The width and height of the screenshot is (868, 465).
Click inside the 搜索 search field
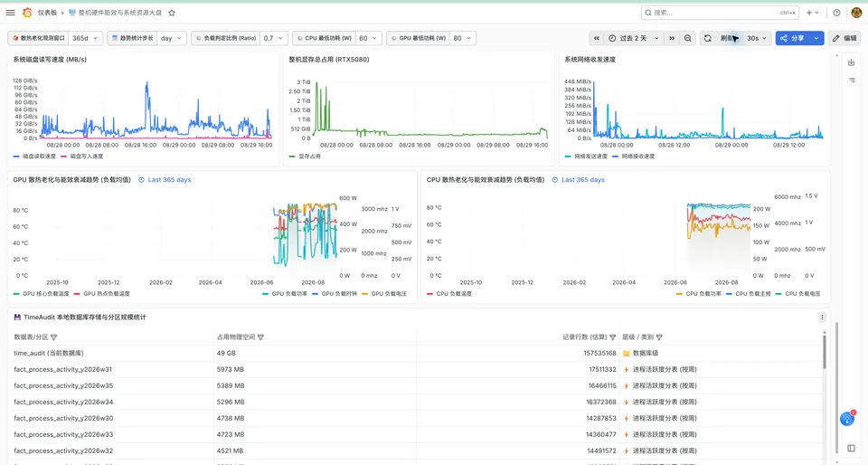coord(720,13)
